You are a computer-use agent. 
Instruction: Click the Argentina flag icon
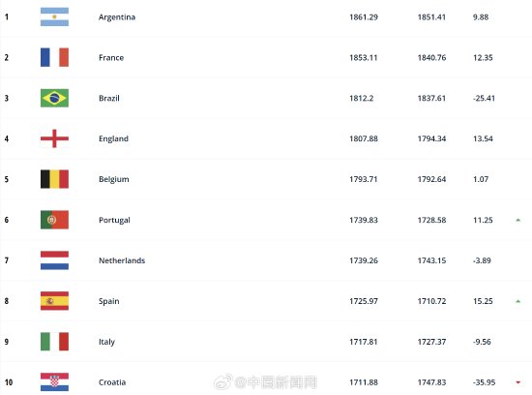[x=54, y=16]
